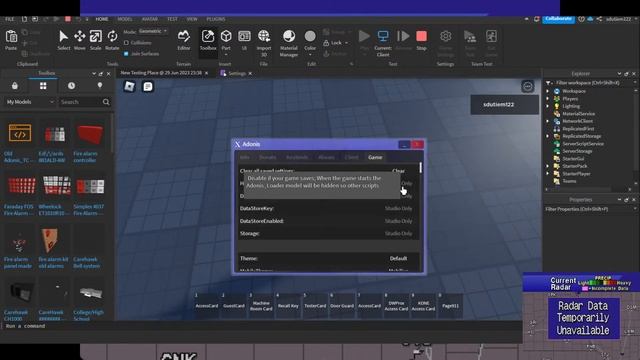Open Toolbox Recent clock tab
The width and height of the screenshot is (640, 360).
[71, 86]
